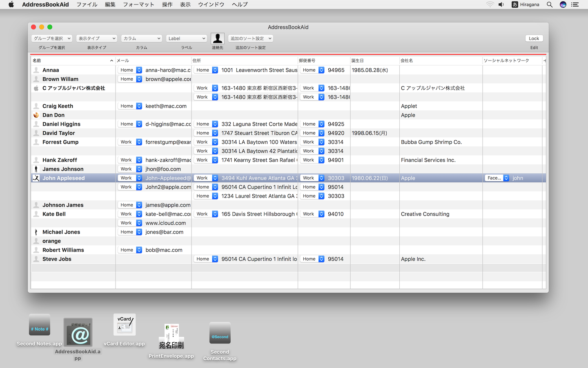Open the カラム dropdown
Viewport: 588px width, 368px height.
tap(142, 38)
